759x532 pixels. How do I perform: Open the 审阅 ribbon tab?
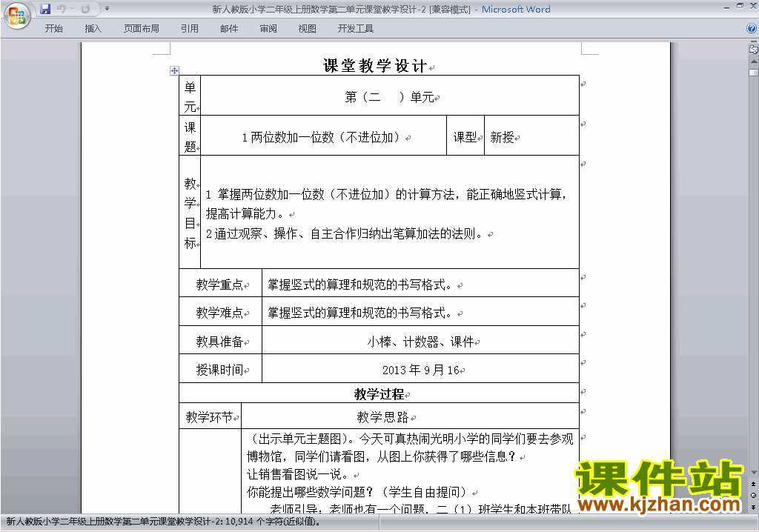click(x=268, y=29)
